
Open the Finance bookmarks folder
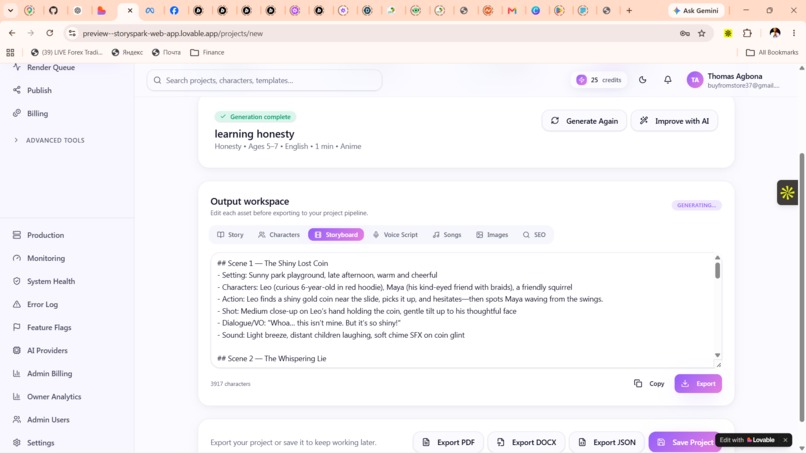[207, 52]
